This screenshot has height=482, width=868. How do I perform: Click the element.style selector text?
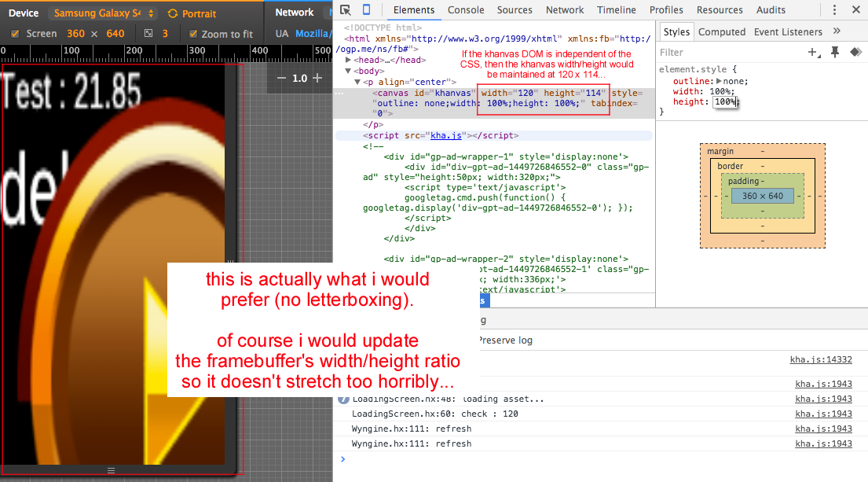693,69
